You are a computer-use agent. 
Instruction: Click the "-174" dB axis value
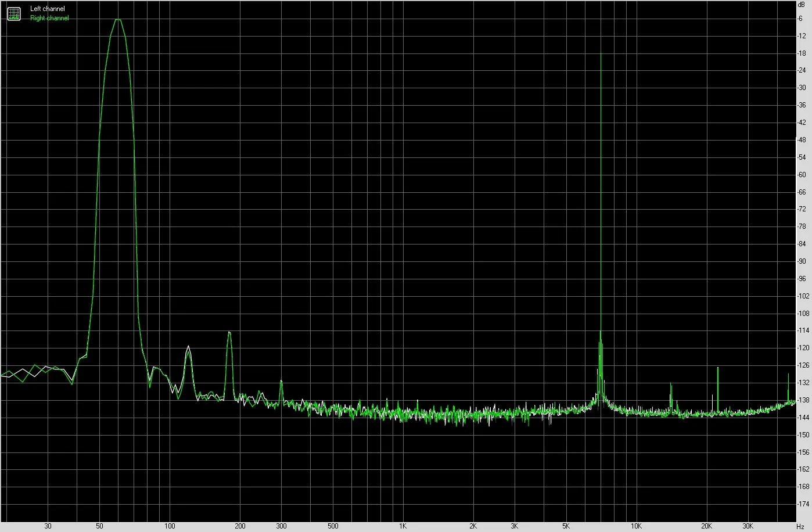point(804,504)
